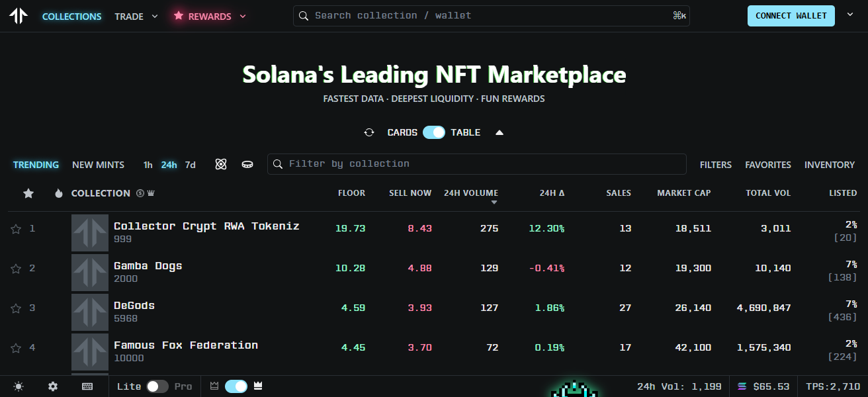Favorite Gamba Dogs with its star
This screenshot has height=397, width=868.
[x=16, y=269]
